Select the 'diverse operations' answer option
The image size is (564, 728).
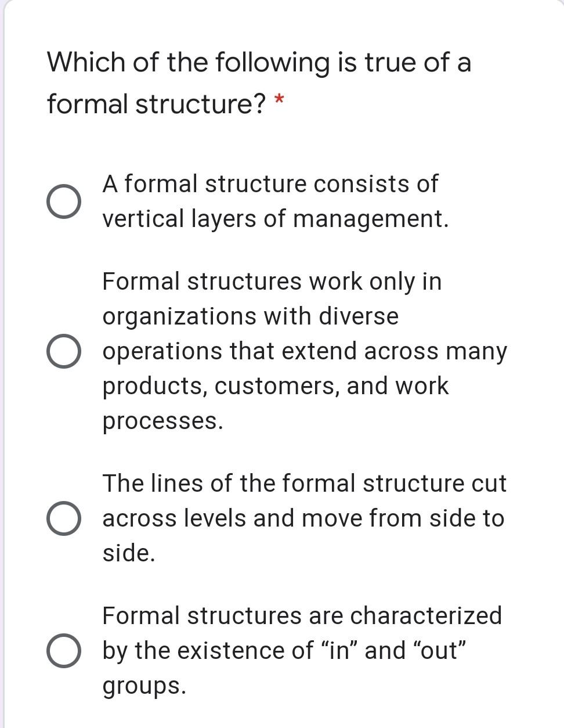point(65,351)
